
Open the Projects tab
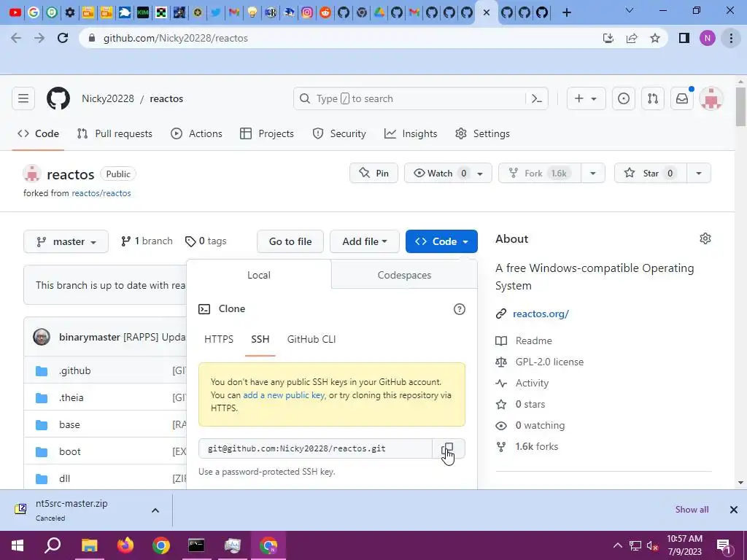(267, 134)
